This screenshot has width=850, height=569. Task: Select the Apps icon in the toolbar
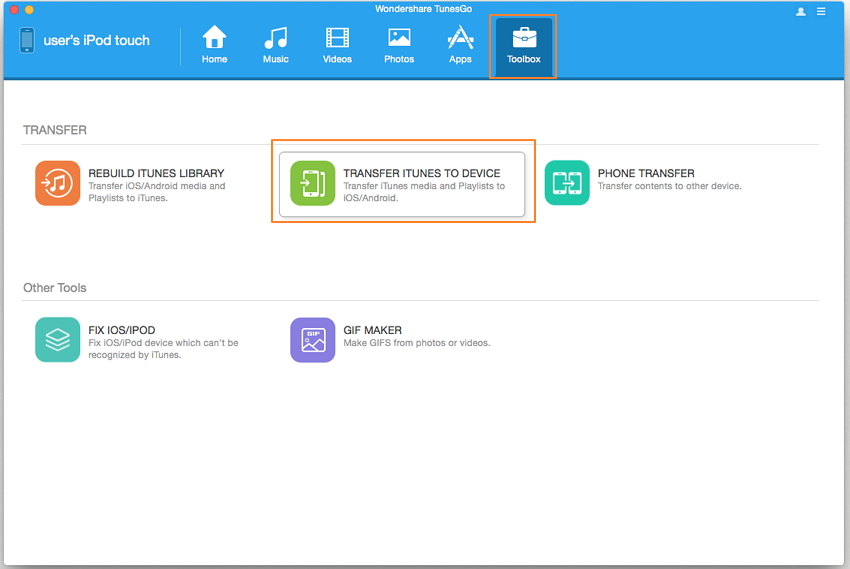pos(460,39)
